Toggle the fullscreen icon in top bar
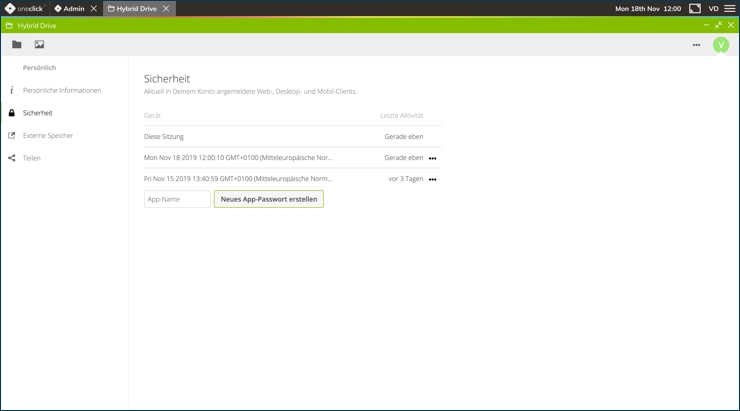This screenshot has width=740, height=411. (x=695, y=9)
